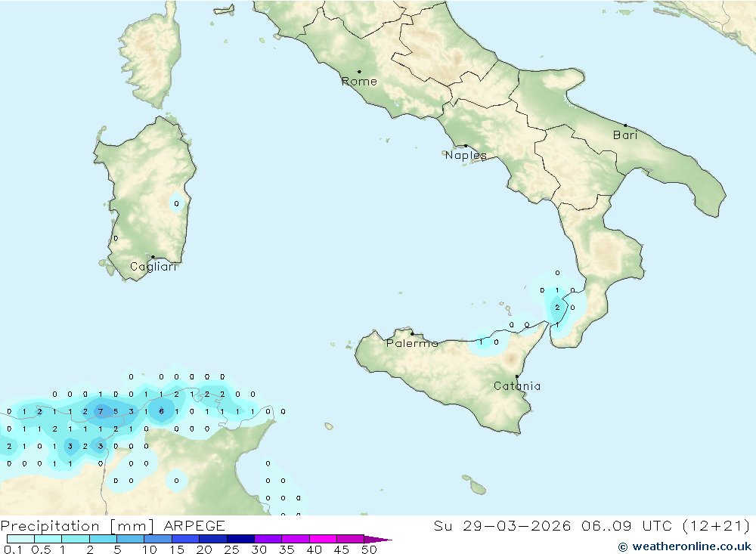Image resolution: width=756 pixels, height=554 pixels.
Task: Select the 10–15 mm legend color swatch
Action: [x=158, y=539]
